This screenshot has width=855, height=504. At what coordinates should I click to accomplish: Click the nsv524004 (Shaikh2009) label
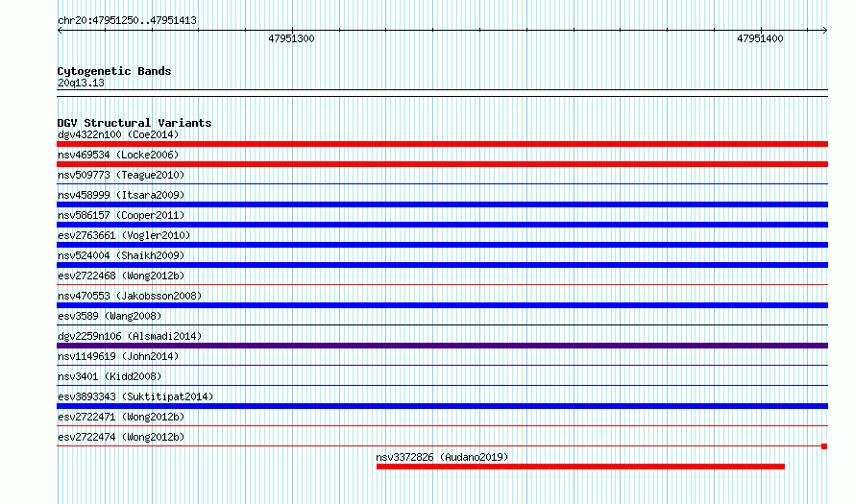[x=121, y=255]
